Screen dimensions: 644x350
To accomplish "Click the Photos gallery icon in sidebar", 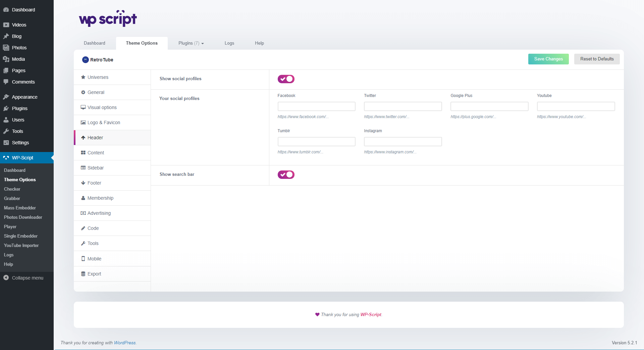I will tap(6, 48).
